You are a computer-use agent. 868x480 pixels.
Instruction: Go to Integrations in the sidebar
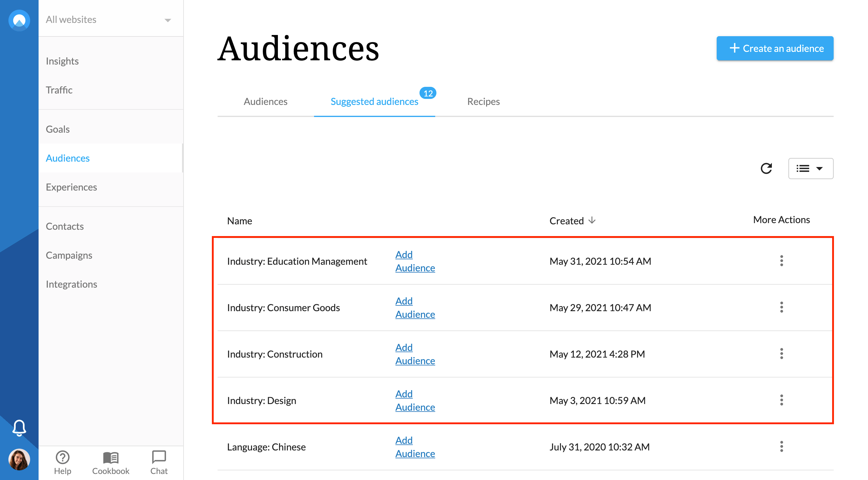(71, 284)
